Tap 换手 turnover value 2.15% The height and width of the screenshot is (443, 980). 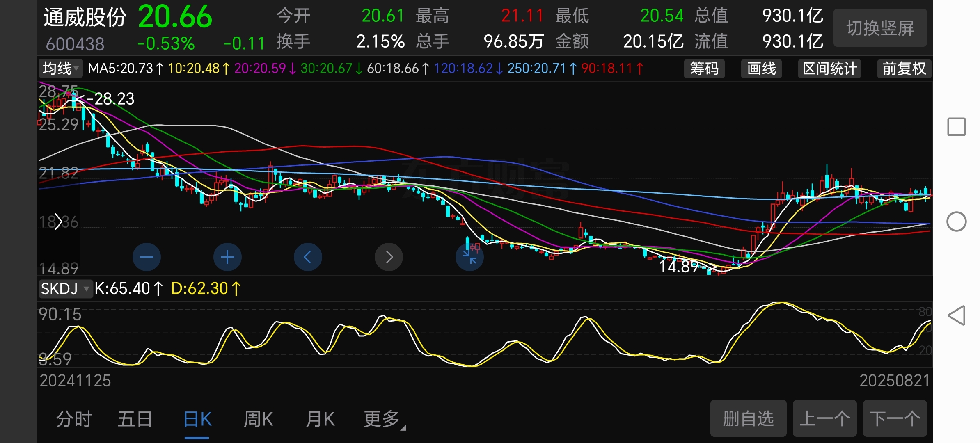[380, 42]
